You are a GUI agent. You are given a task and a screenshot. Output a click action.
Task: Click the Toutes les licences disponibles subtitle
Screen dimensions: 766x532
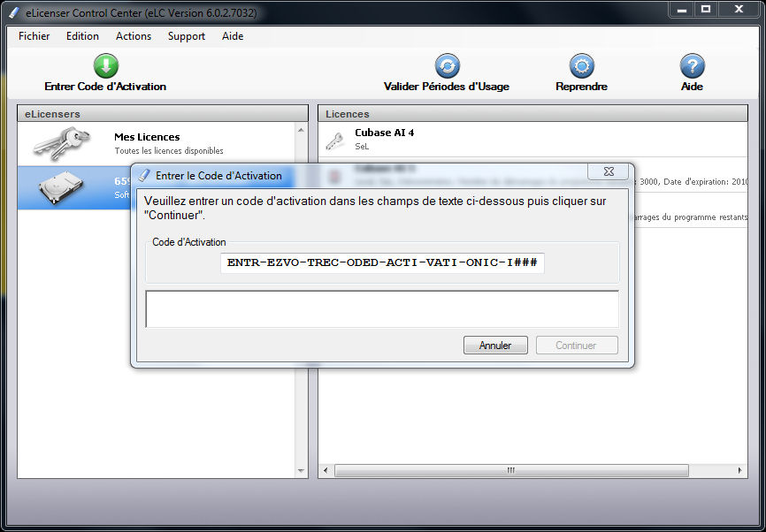point(169,151)
